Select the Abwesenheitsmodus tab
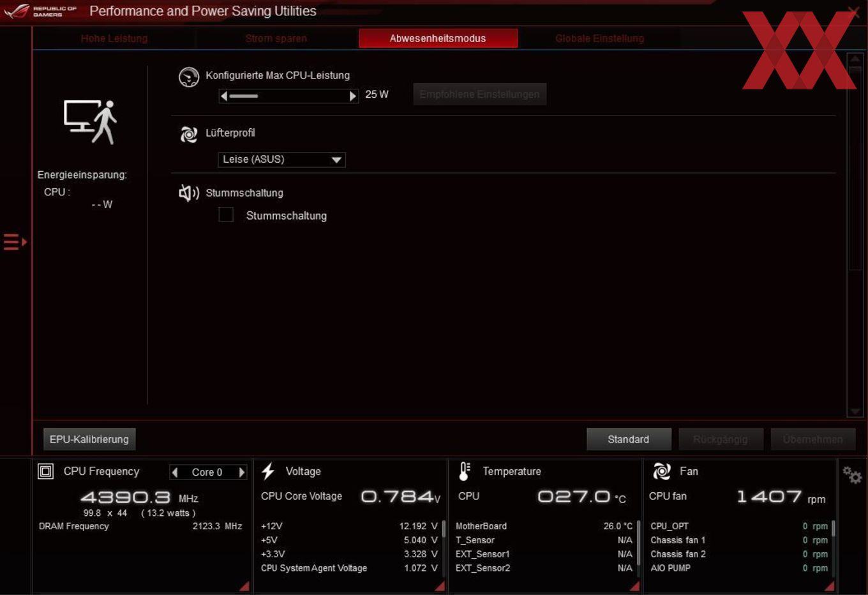Viewport: 868px width, 595px height. [438, 38]
